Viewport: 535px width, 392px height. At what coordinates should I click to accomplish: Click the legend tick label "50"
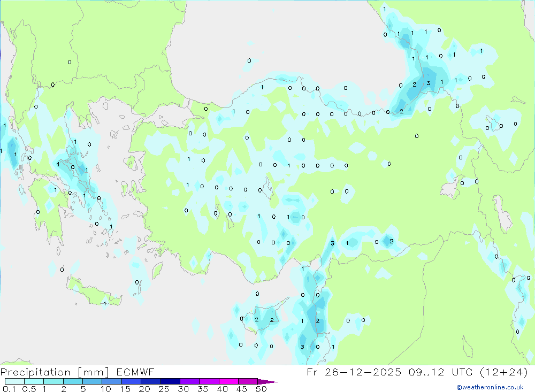pyautogui.click(x=262, y=389)
